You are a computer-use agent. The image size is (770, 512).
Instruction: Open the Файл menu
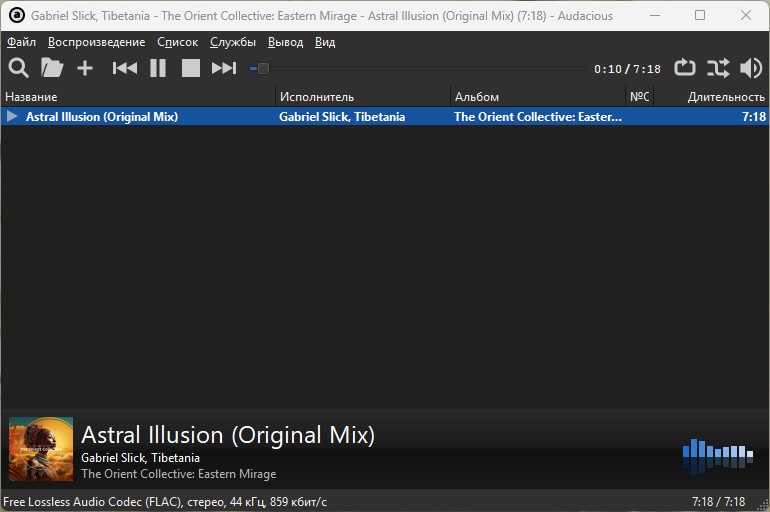click(21, 42)
